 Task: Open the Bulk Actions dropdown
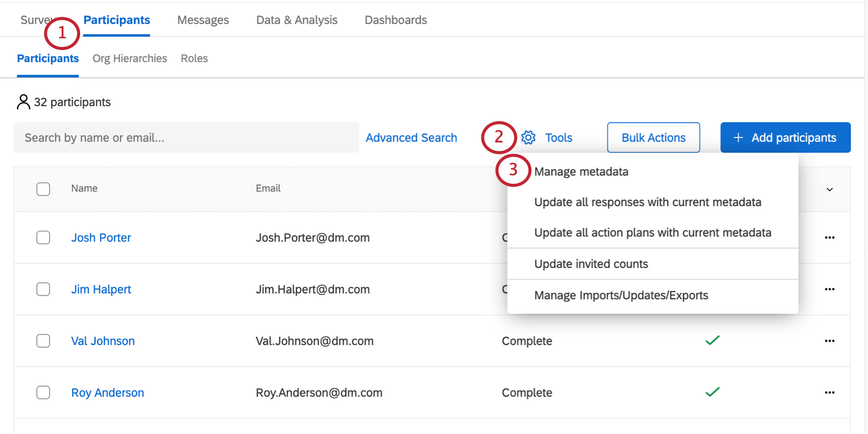tap(653, 137)
